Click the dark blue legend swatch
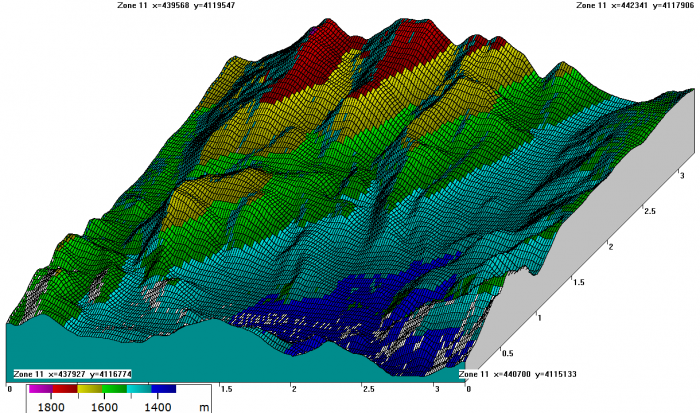Screen dimensions: 700x413 pos(163,389)
